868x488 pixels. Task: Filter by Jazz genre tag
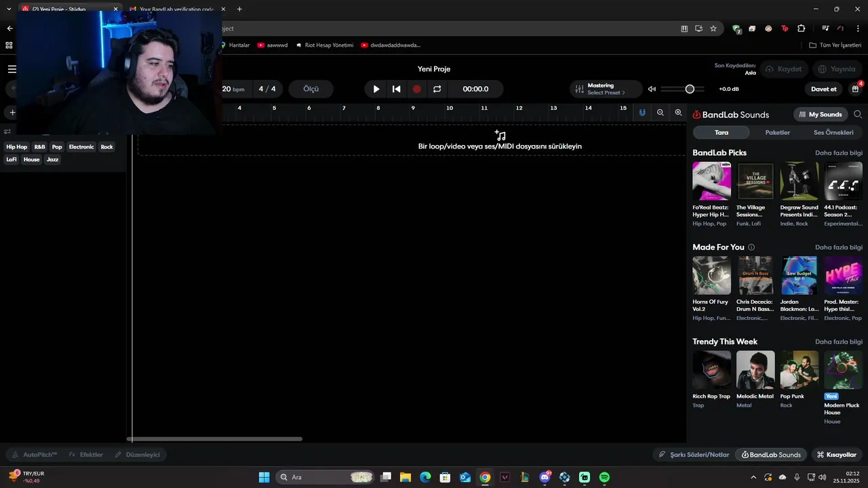[53, 160]
